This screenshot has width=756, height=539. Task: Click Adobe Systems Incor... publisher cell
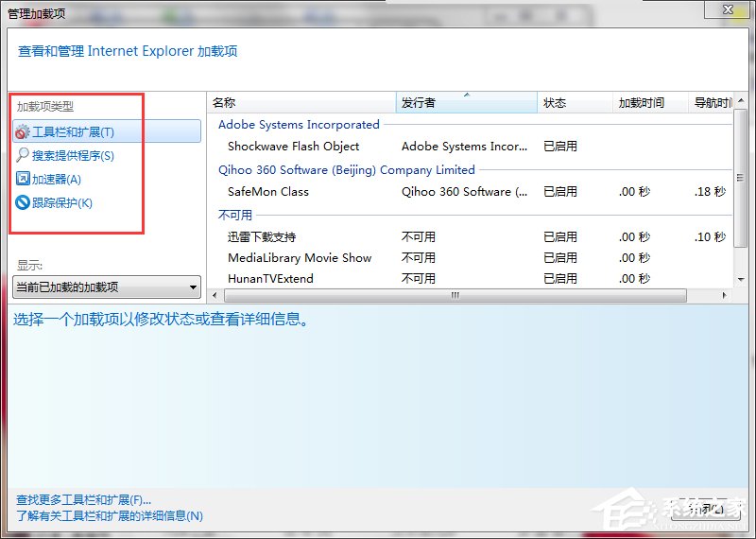464,147
